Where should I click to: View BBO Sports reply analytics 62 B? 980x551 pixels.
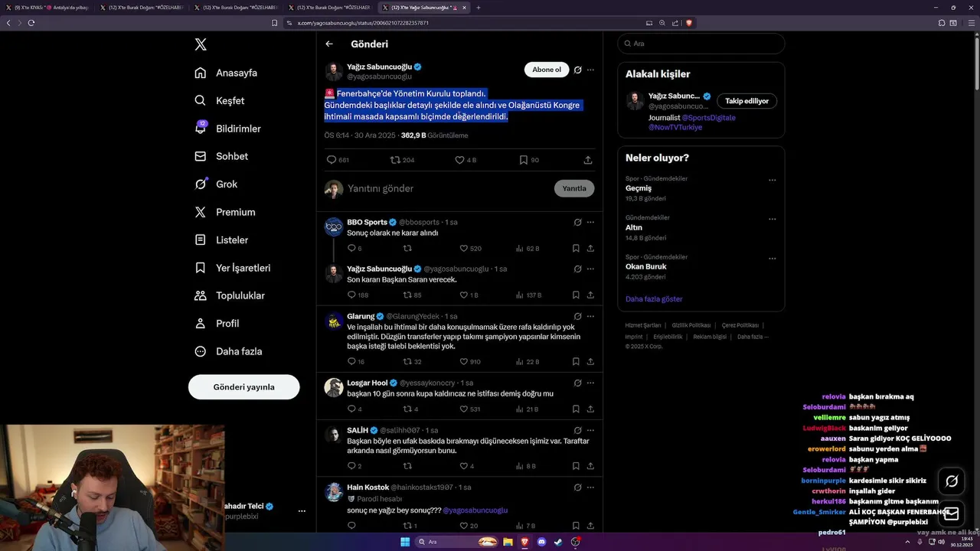pyautogui.click(x=528, y=249)
